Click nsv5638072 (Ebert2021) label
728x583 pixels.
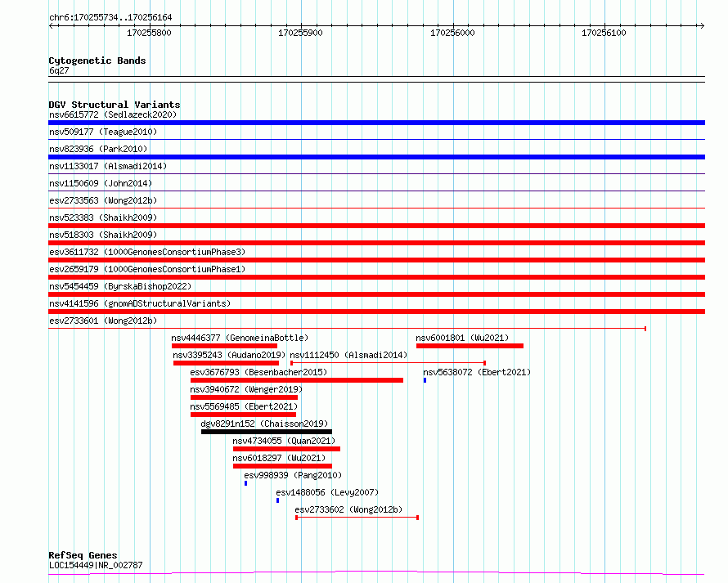pyautogui.click(x=477, y=372)
